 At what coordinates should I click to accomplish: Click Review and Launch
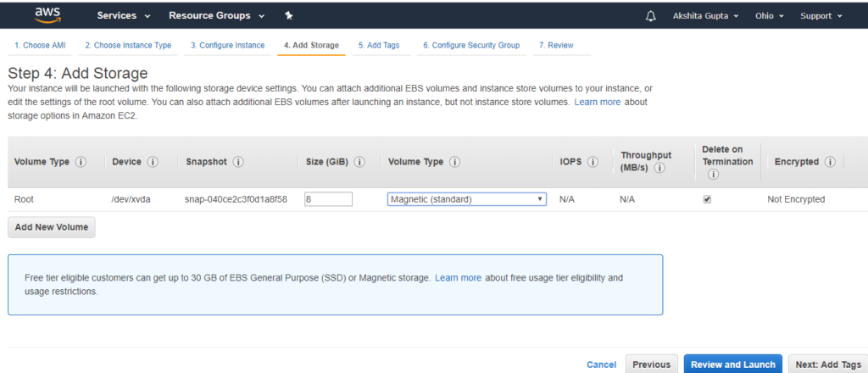point(733,365)
